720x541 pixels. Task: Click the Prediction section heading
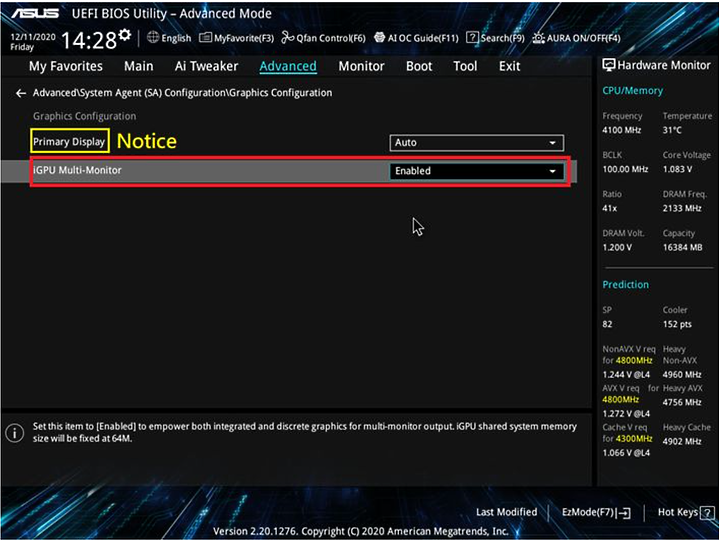pyautogui.click(x=625, y=285)
